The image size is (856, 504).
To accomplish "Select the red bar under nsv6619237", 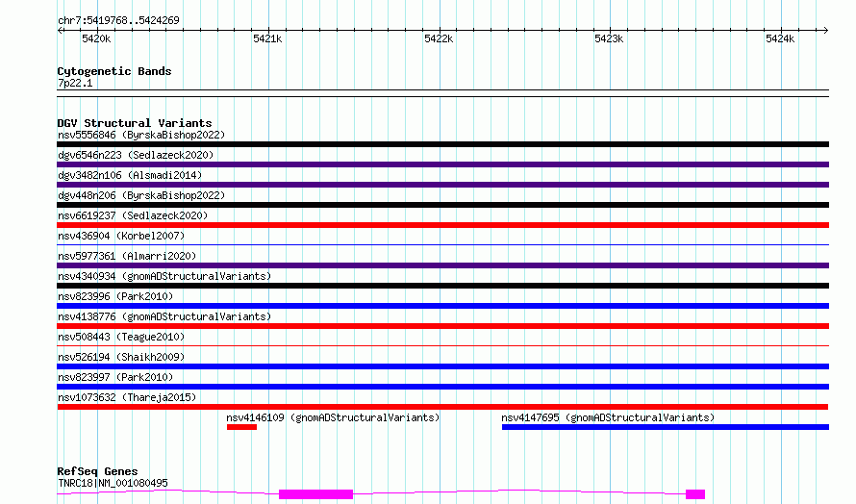I will [x=442, y=225].
